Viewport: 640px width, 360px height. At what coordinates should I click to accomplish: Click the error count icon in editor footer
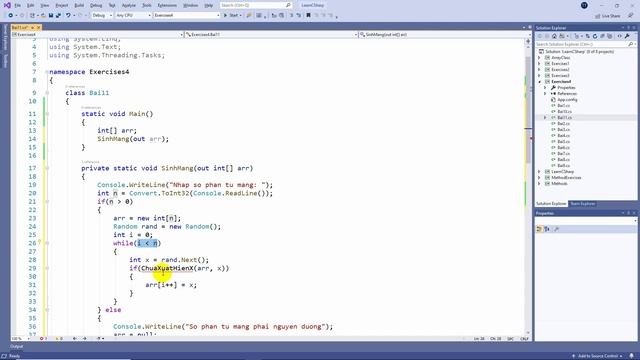(42, 339)
